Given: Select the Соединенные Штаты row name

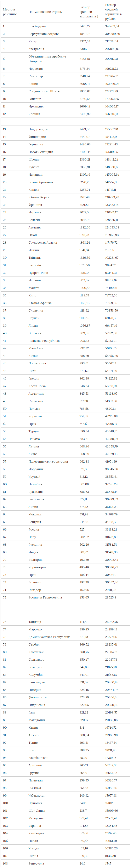Looking at the screenshot, I should pyautogui.click(x=52, y=91).
